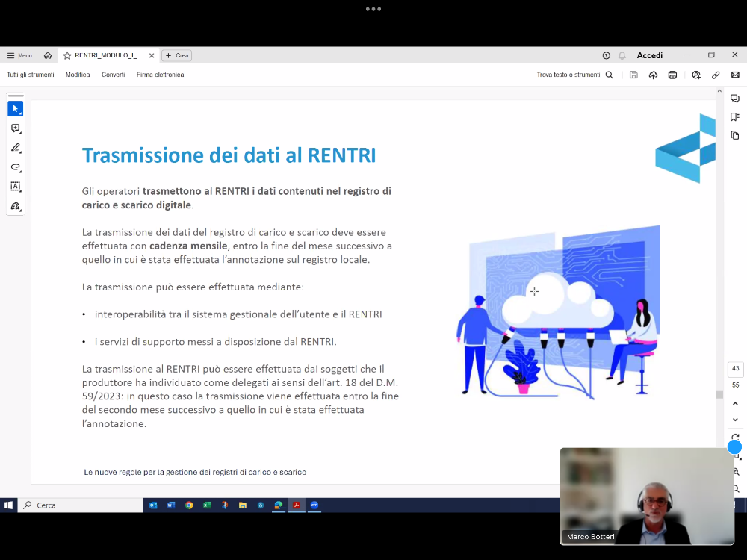Open Firma elettronica

160,75
